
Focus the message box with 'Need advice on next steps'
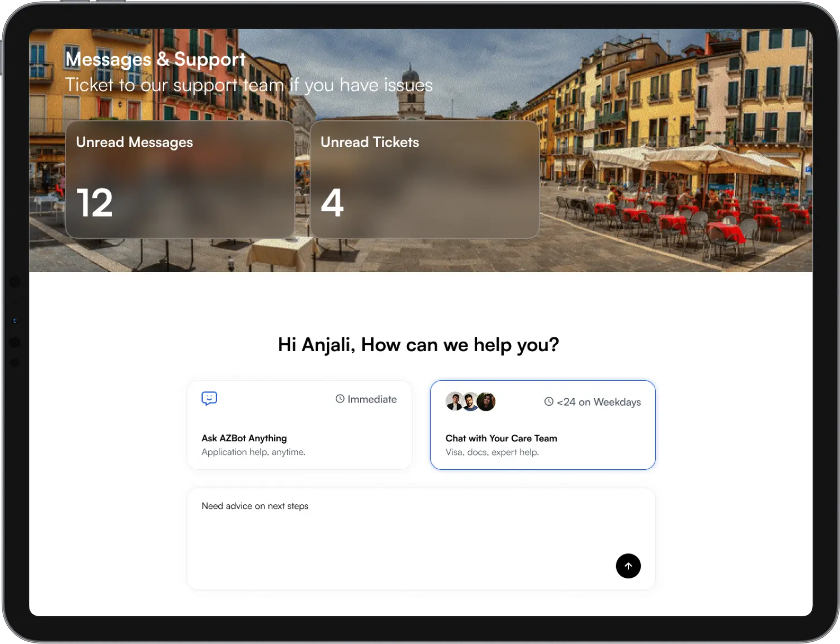(421, 539)
